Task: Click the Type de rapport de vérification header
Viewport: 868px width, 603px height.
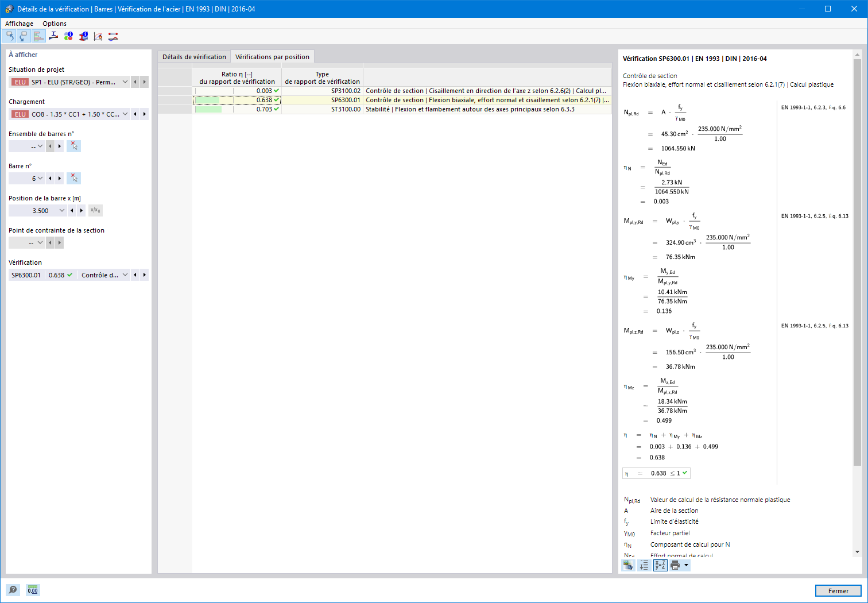Action: coord(322,78)
